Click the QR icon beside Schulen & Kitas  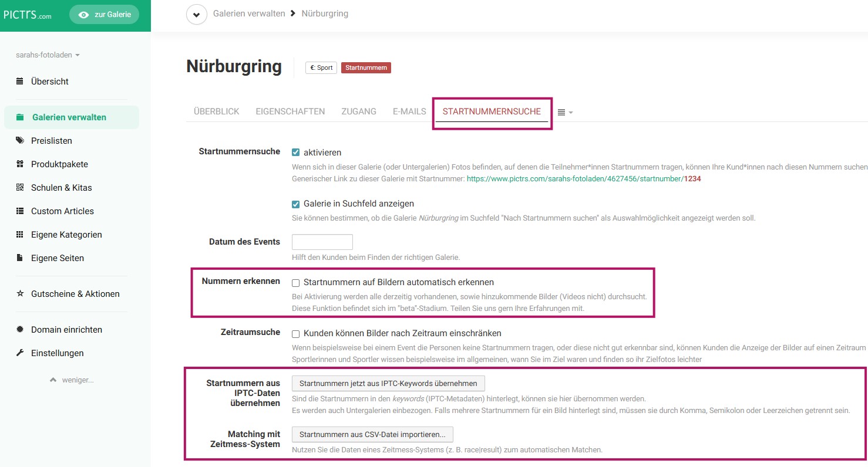coord(20,188)
